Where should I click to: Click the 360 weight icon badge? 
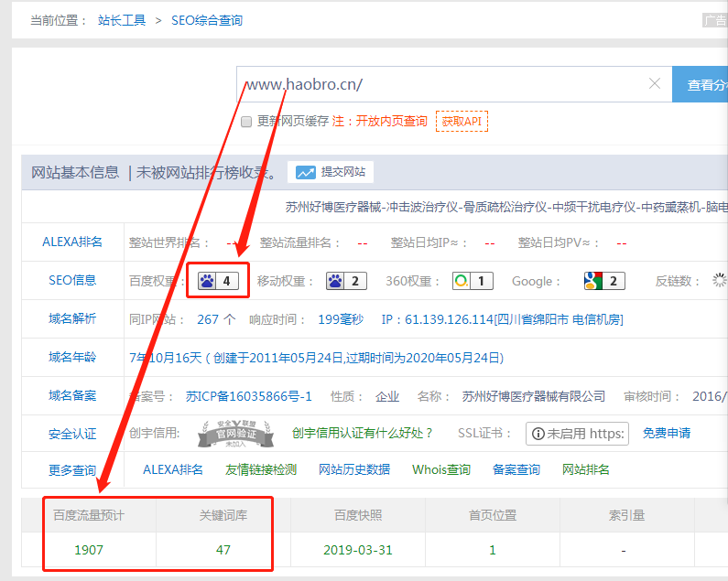[x=473, y=281]
